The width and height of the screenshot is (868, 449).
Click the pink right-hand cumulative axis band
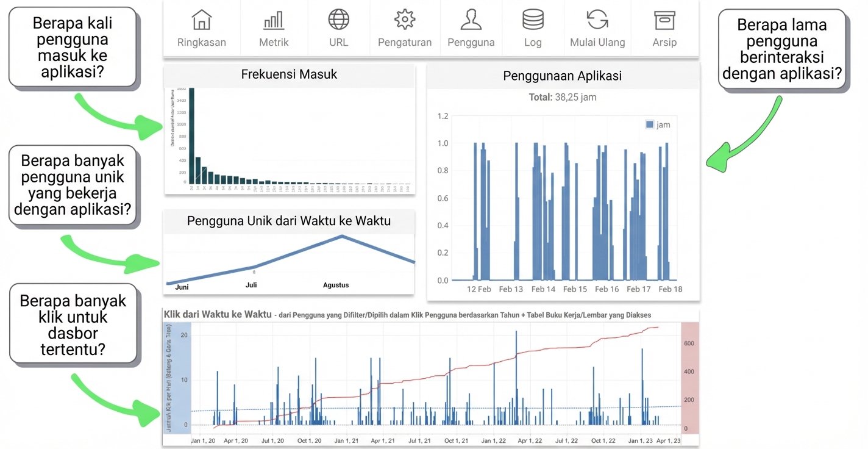coord(689,378)
